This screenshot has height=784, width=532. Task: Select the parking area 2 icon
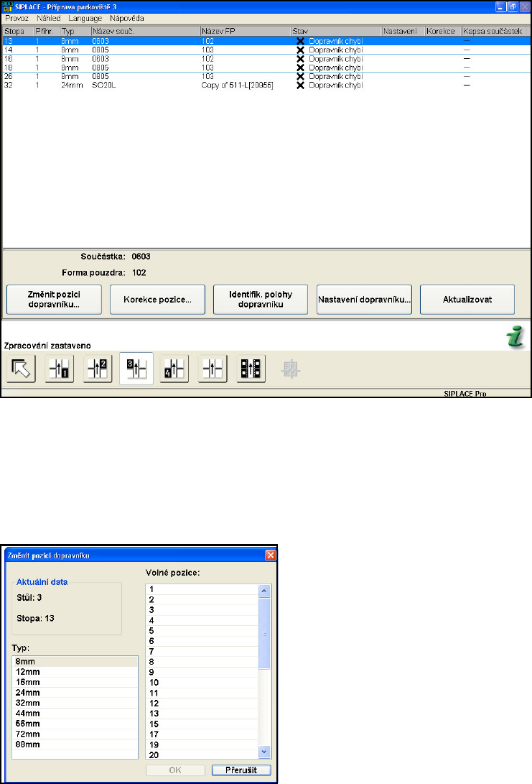pos(98,369)
